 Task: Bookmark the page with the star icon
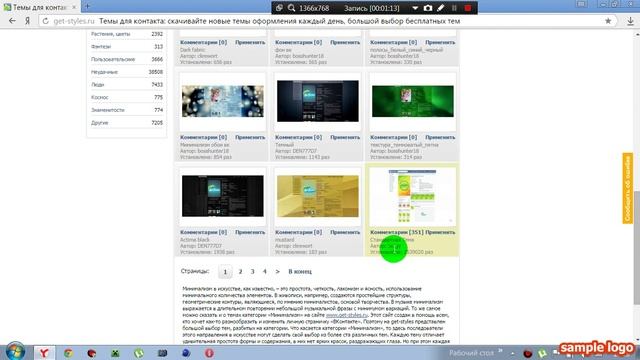point(608,21)
